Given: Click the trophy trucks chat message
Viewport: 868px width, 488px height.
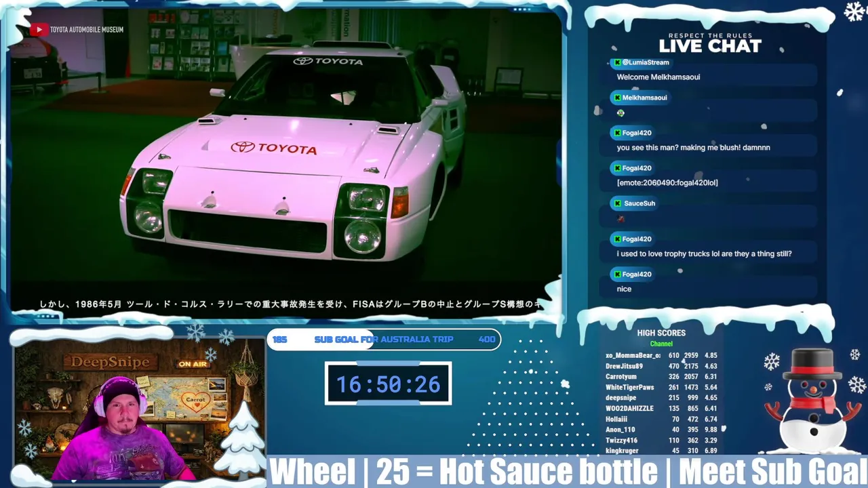Looking at the screenshot, I should (x=704, y=253).
